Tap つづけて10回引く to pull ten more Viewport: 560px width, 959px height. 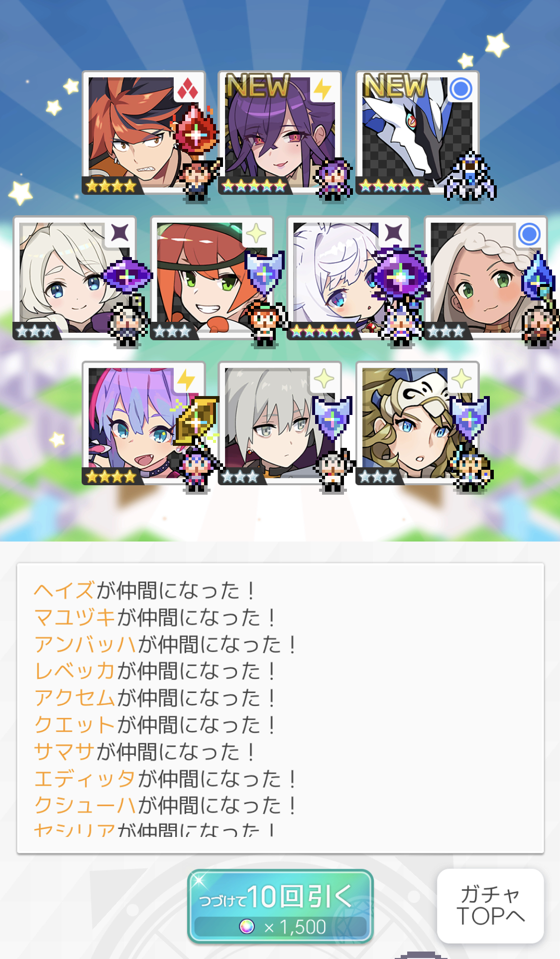pyautogui.click(x=280, y=906)
